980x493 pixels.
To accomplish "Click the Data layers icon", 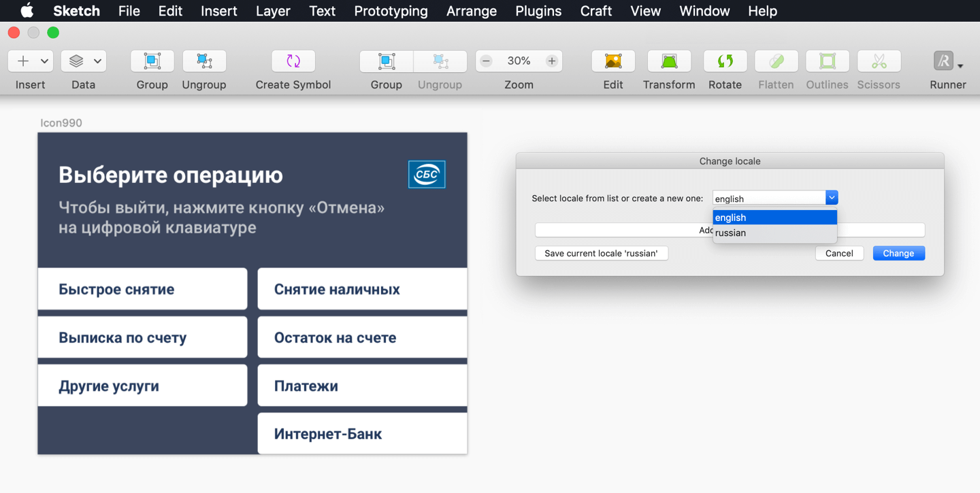I will click(x=76, y=61).
